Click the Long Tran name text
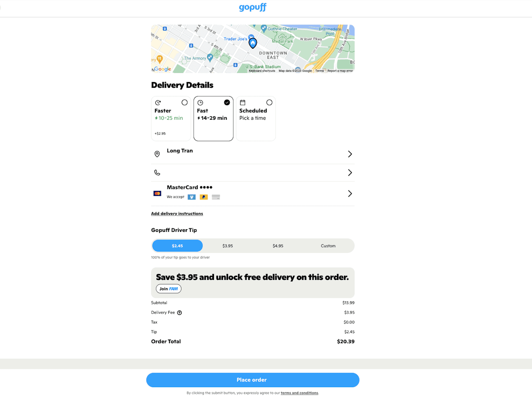 pyautogui.click(x=180, y=151)
